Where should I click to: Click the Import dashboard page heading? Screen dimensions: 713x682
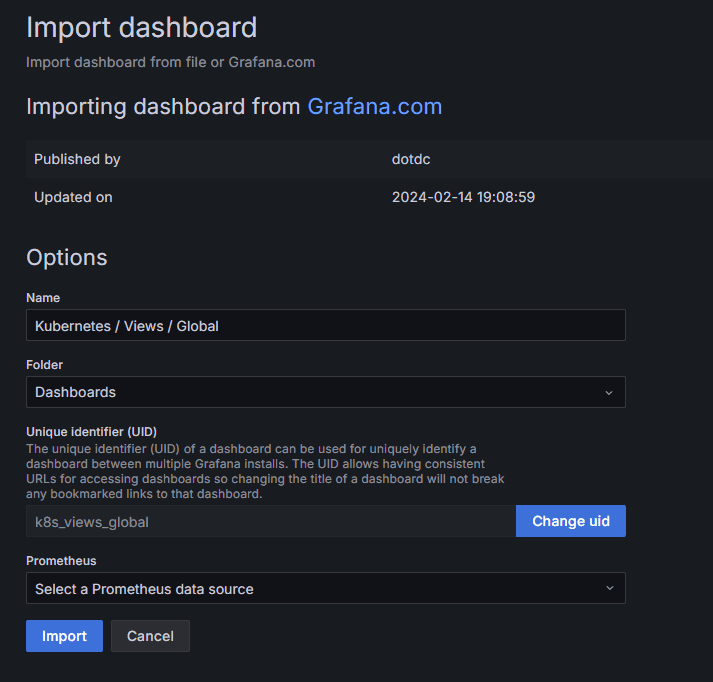click(141, 27)
